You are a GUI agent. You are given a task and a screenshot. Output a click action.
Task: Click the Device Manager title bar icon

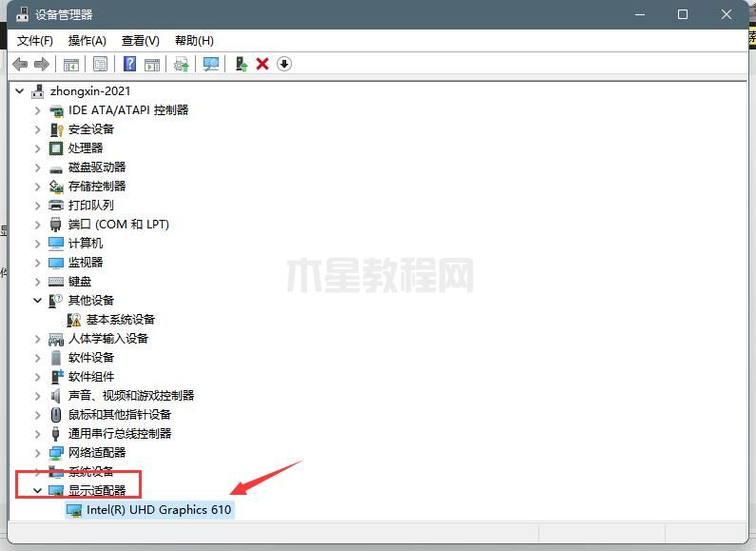22,14
